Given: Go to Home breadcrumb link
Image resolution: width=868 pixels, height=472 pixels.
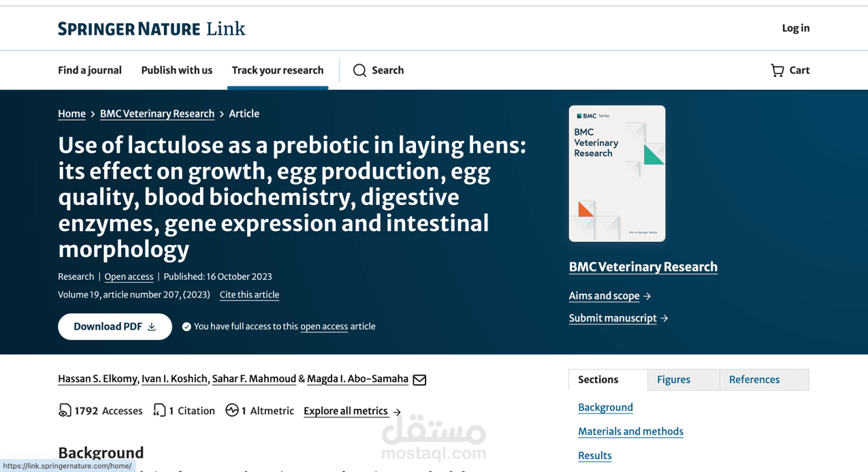Looking at the screenshot, I should pyautogui.click(x=71, y=114).
